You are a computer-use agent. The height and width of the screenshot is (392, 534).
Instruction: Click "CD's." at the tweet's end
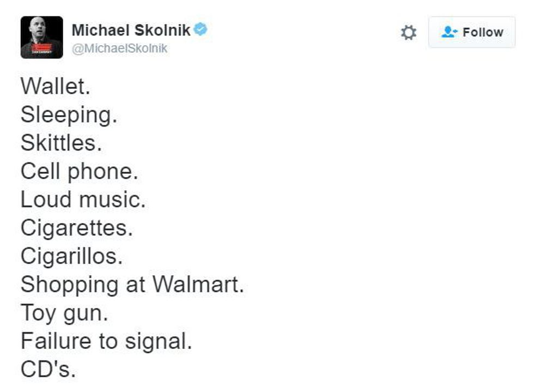point(48,370)
